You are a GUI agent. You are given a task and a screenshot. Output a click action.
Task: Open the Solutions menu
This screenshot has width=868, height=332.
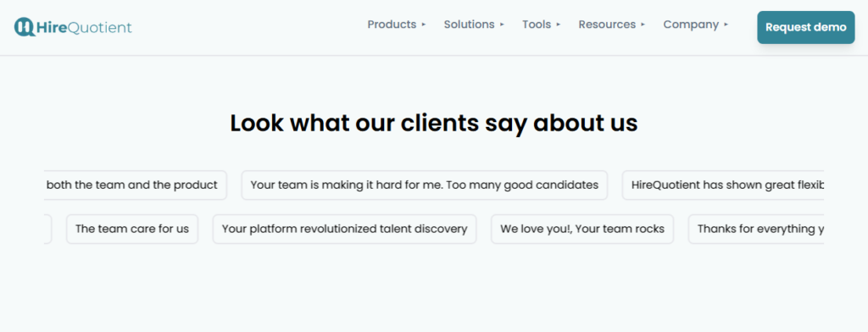click(x=469, y=25)
